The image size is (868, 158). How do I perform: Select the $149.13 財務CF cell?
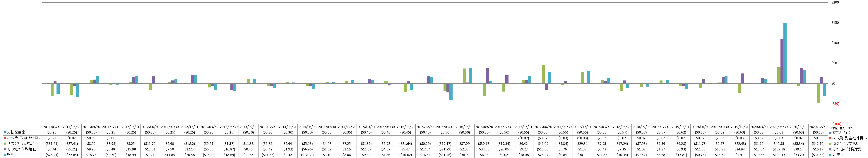point(779,155)
